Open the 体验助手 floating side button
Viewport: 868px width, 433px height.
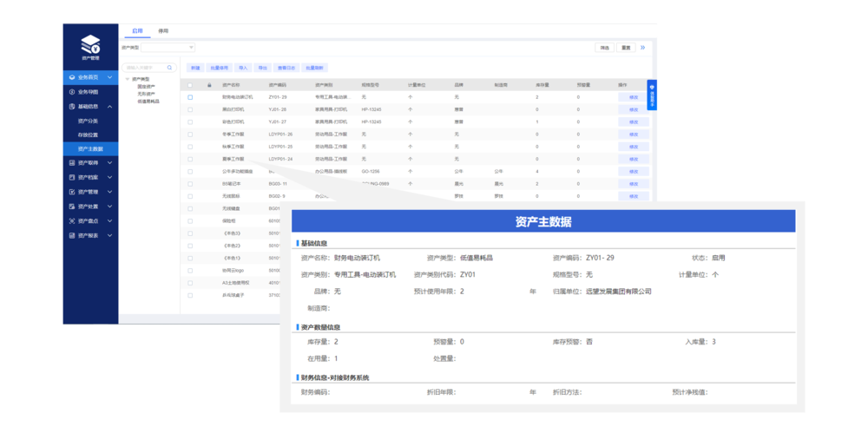(652, 95)
